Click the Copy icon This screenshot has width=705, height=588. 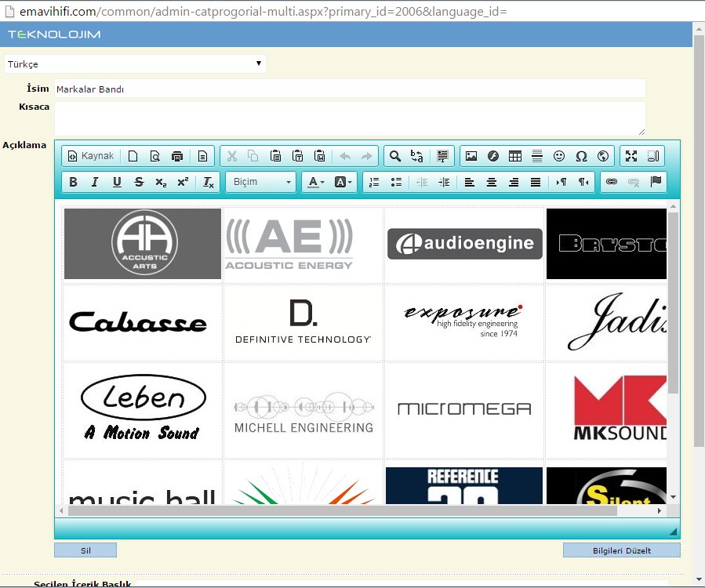253,156
